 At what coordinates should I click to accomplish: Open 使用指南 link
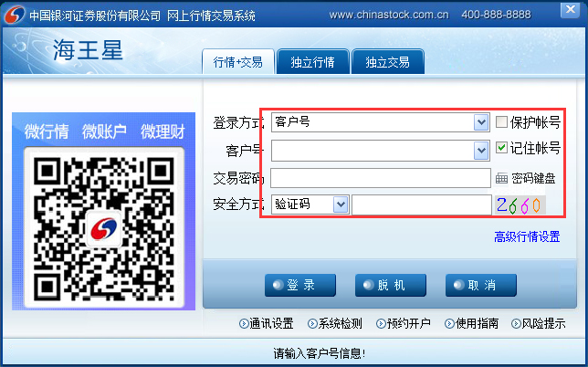point(472,323)
